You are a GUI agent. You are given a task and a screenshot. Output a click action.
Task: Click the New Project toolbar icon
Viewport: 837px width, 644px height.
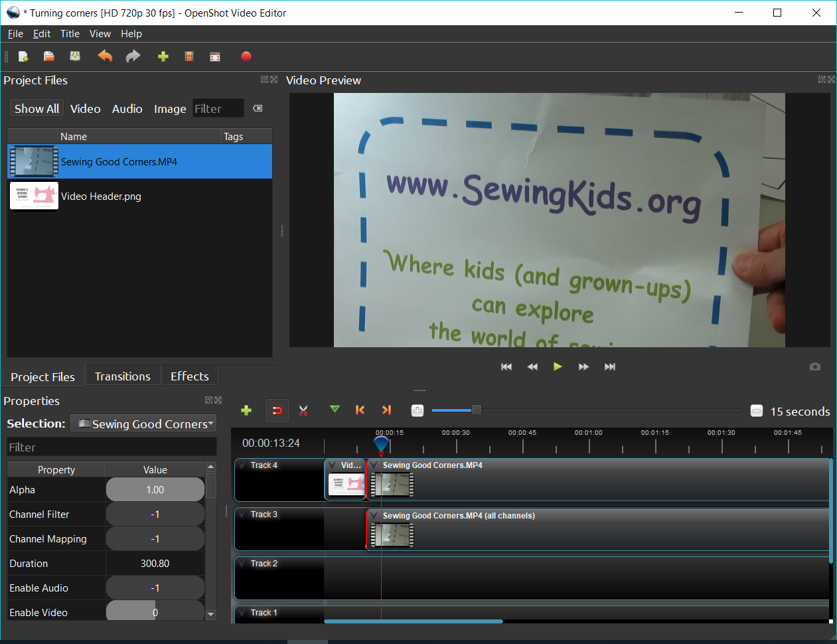[x=23, y=56]
